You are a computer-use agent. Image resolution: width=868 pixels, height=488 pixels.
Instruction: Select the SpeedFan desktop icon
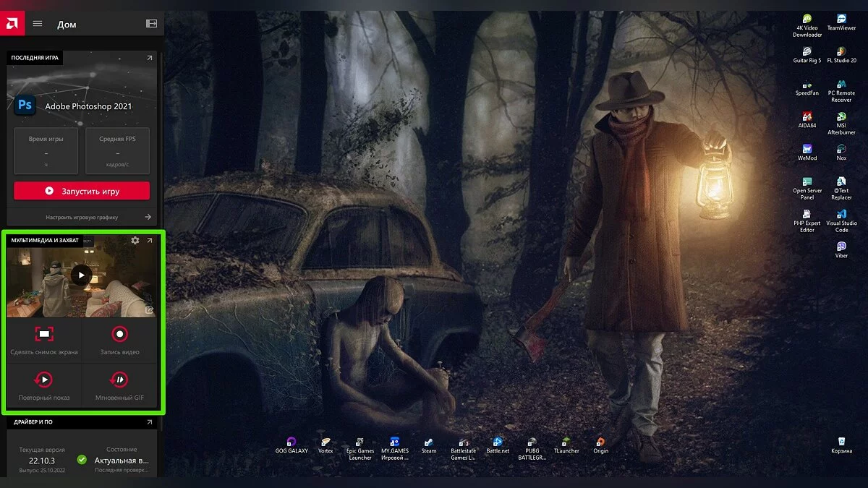[x=807, y=88]
